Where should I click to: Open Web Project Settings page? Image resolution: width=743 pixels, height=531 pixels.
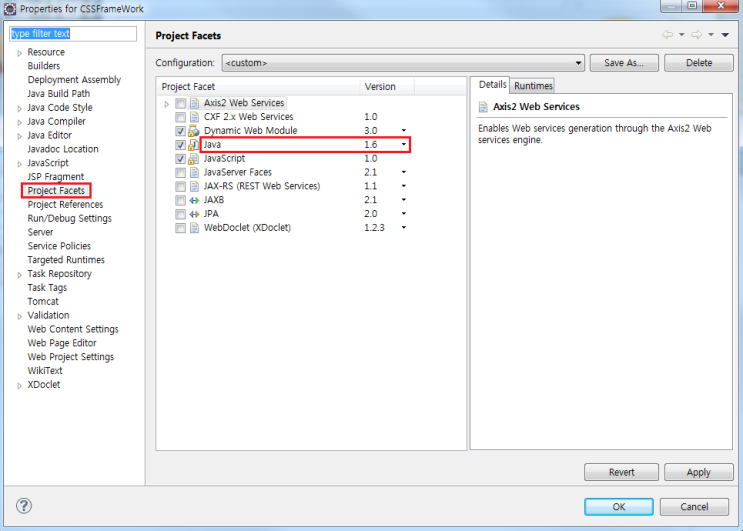pos(71,357)
